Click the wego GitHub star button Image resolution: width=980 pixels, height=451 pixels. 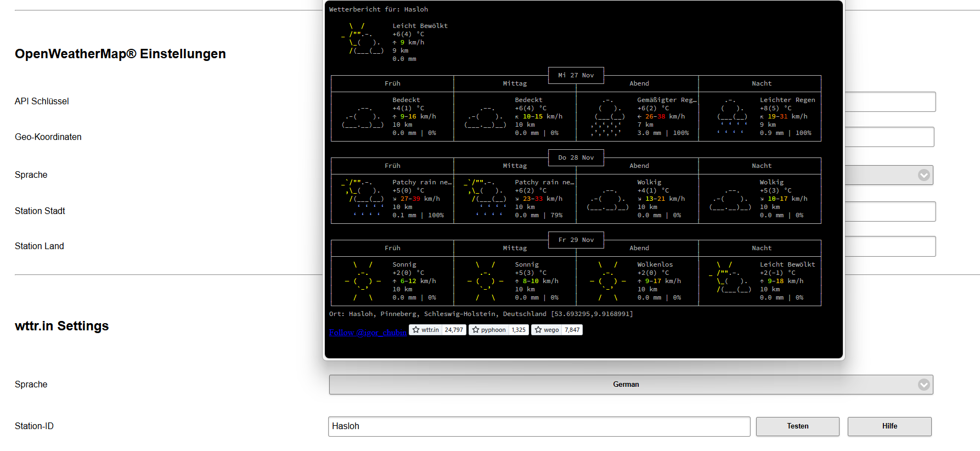tap(547, 330)
